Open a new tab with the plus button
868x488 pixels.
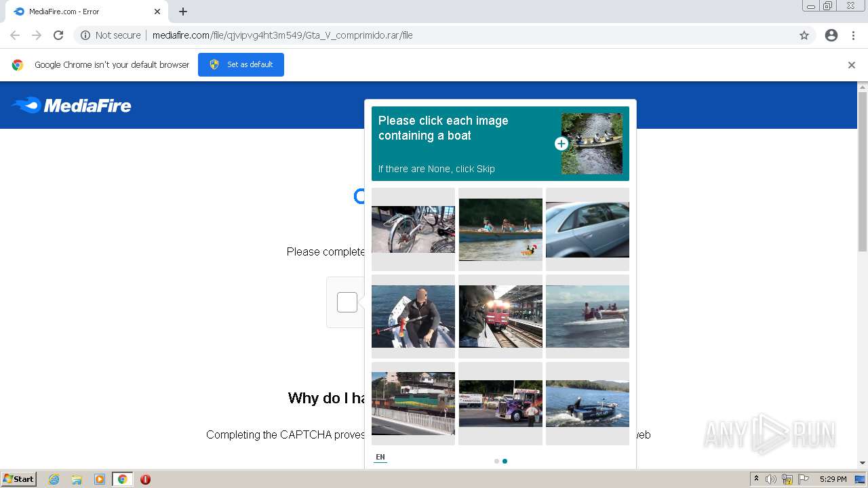pos(183,12)
